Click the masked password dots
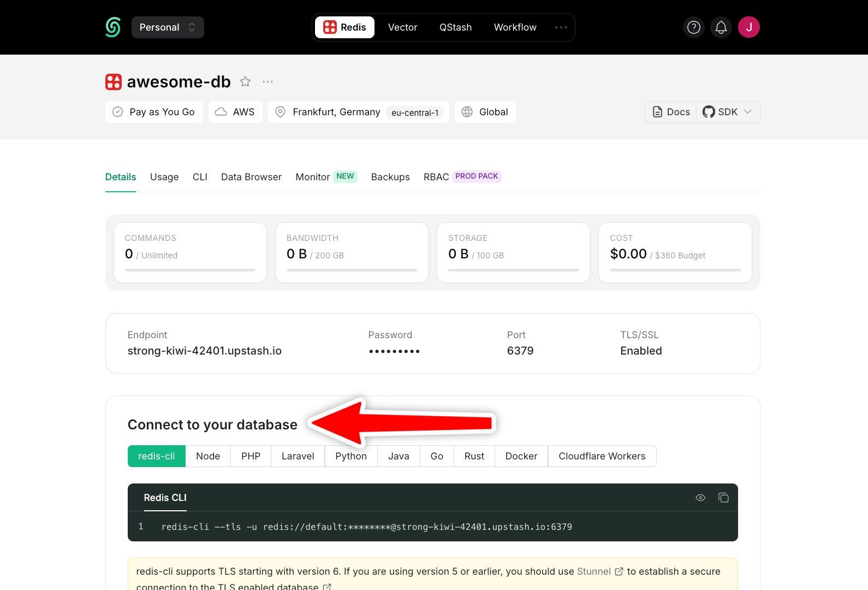This screenshot has width=868, height=590. [394, 351]
